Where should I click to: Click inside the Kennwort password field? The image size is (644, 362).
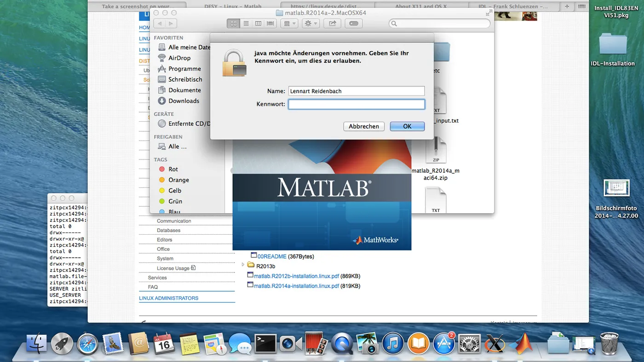(356, 104)
